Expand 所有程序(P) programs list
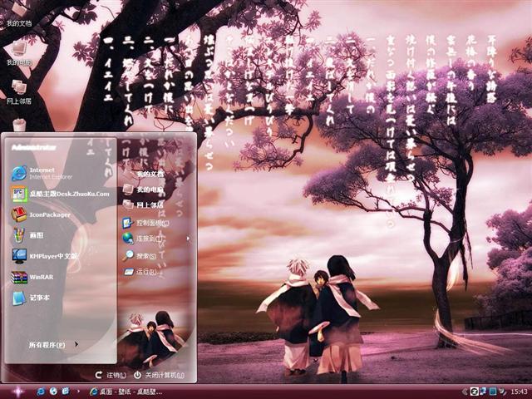Screen dimensions: 532x399 [53, 345]
